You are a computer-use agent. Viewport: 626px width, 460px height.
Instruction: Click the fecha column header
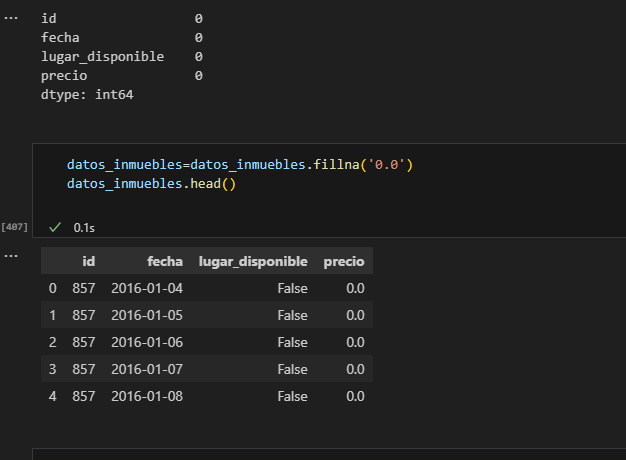tap(165, 261)
